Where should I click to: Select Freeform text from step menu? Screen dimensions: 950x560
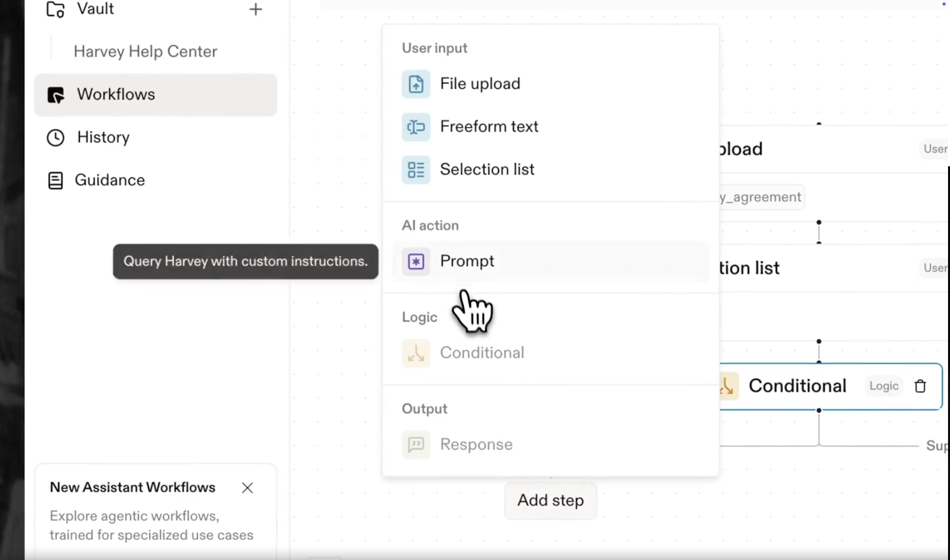tap(489, 127)
